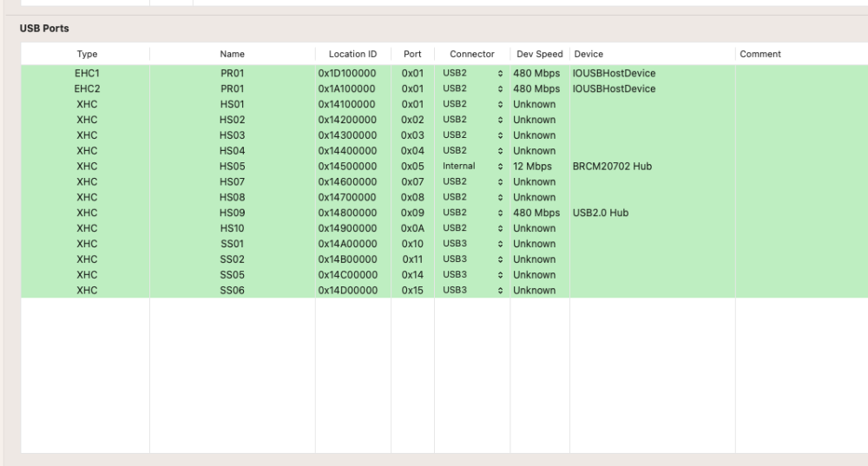
Task: Select the SS01 name cell
Action: [232, 244]
